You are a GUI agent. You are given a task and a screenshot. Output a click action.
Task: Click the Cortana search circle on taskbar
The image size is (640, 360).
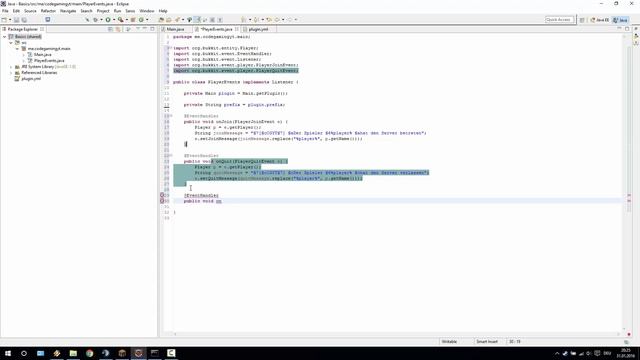point(24,353)
